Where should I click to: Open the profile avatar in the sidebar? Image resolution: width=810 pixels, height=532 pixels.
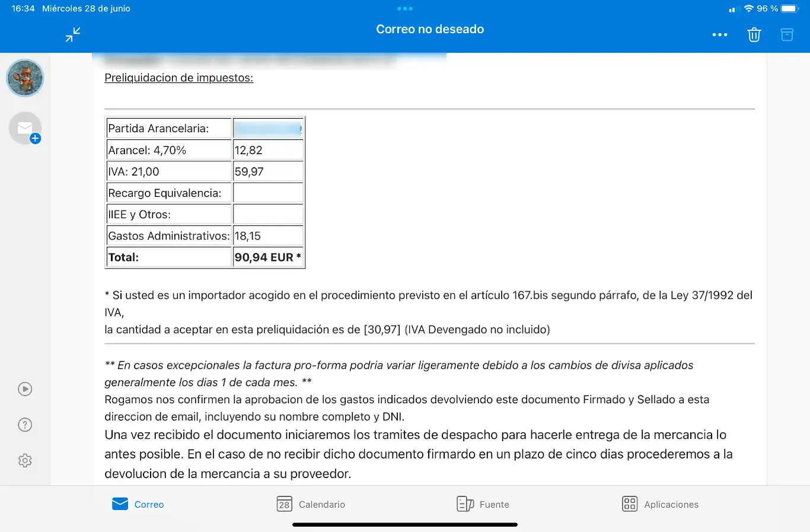25,78
